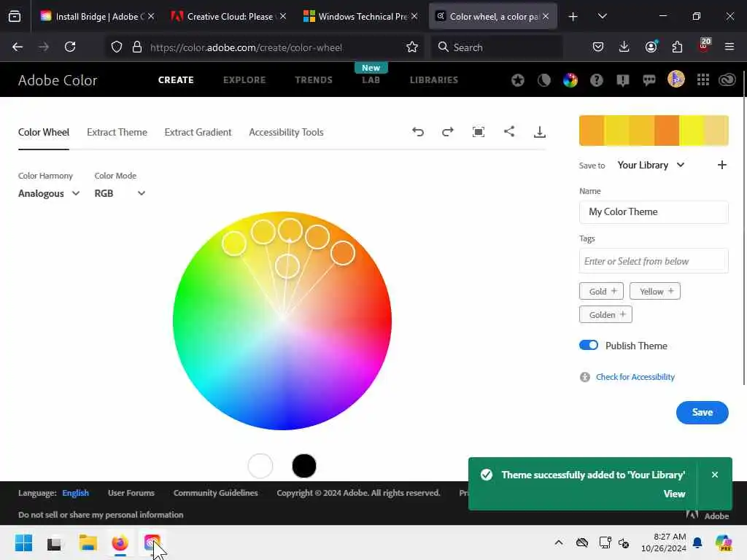The width and height of the screenshot is (747, 560).
Task: Switch to Accessibility Tools tab
Action: [x=286, y=133]
